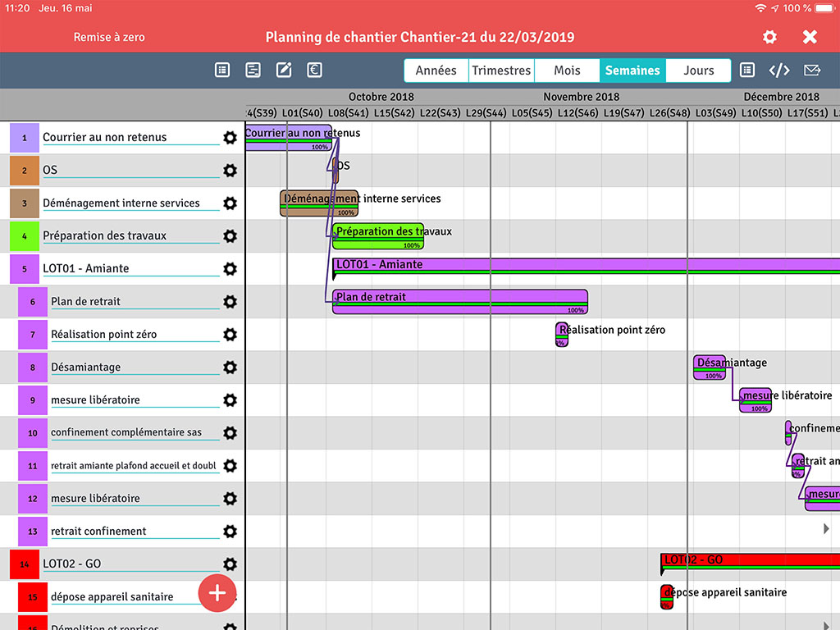Select task name dépose appareil sanitaire
This screenshot has height=630, width=840.
coord(112,597)
